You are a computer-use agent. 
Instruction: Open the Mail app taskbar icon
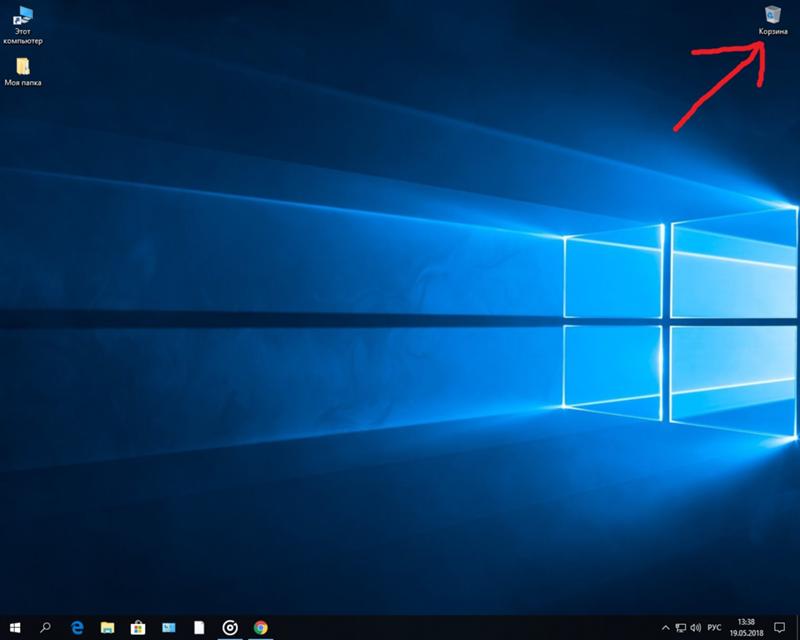tap(168, 627)
